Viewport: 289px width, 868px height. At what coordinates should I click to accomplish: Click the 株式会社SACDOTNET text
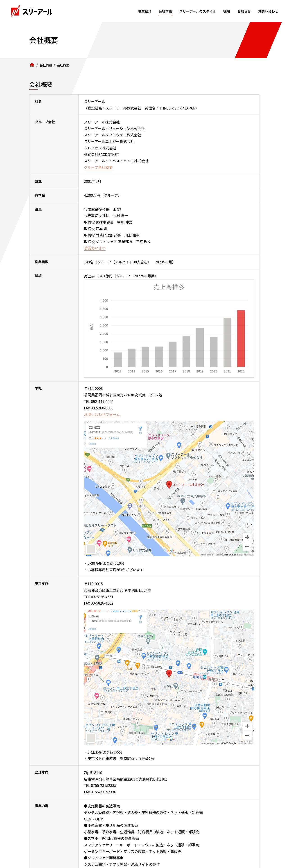pyautogui.click(x=102, y=154)
